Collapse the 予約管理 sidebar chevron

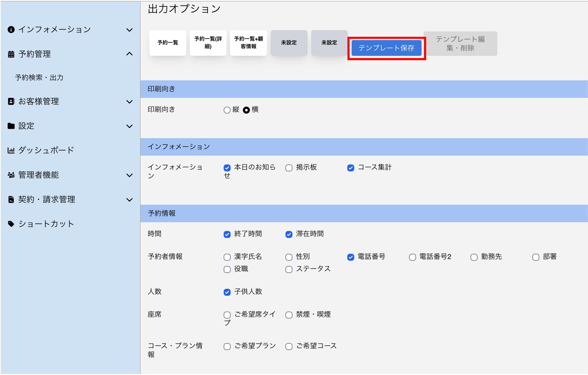pyautogui.click(x=129, y=54)
